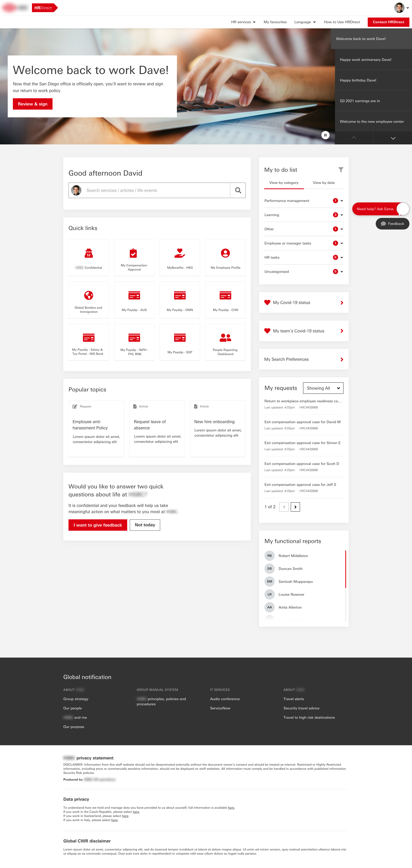Open the HR services menu

[242, 22]
